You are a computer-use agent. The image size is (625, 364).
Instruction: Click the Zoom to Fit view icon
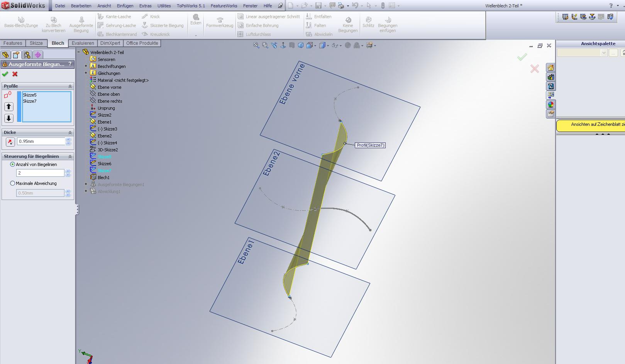tap(256, 46)
